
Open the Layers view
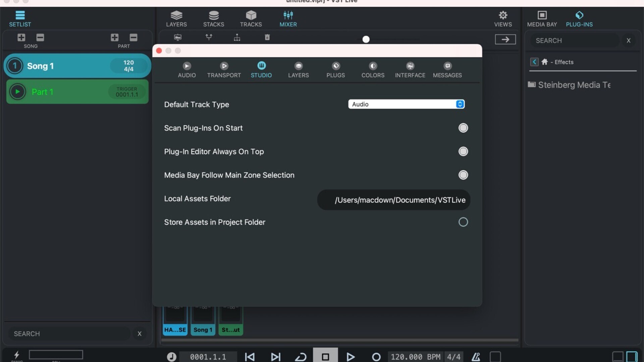(176, 19)
